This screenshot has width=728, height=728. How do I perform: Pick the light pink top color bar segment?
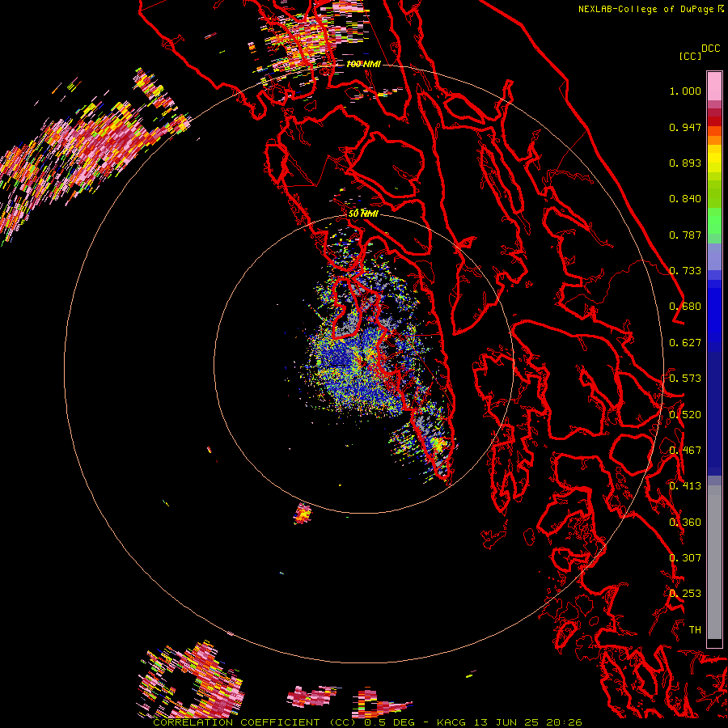point(714,86)
